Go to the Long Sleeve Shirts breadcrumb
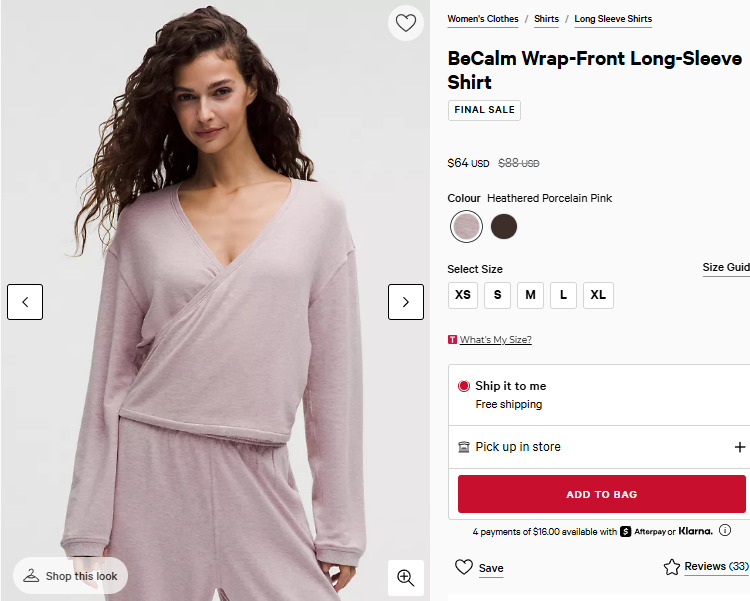Screen dimensions: 750x601 point(613,19)
